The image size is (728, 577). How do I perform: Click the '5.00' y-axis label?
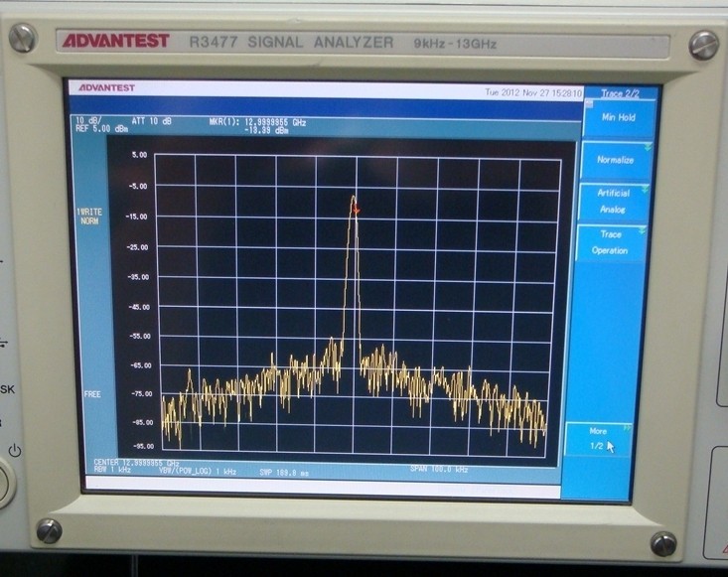(x=139, y=155)
